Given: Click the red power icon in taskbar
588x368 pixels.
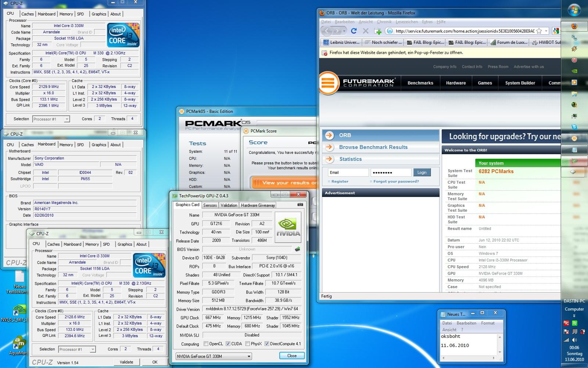Looking at the screenshot, I should (574, 60).
